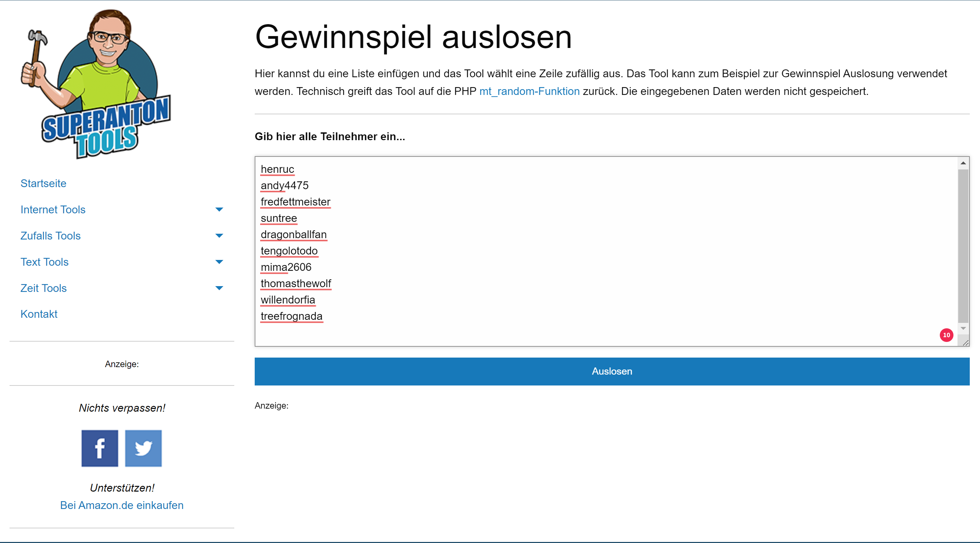Click the textarea scroll up arrow
The height and width of the screenshot is (543, 980).
963,163
